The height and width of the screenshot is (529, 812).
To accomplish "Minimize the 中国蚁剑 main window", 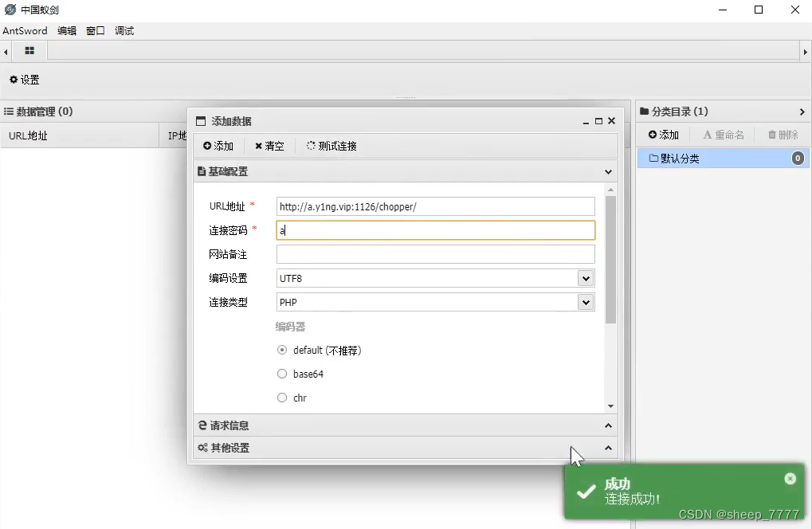I will [x=723, y=10].
